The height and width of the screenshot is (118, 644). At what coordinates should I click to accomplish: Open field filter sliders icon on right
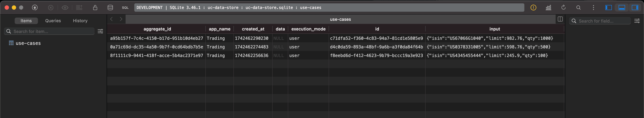(637, 21)
